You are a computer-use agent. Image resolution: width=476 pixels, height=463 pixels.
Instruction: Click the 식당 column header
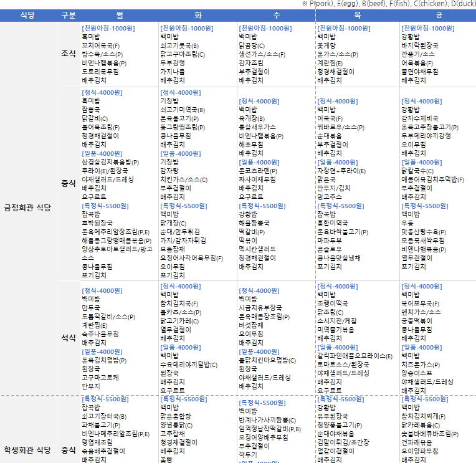click(x=27, y=15)
